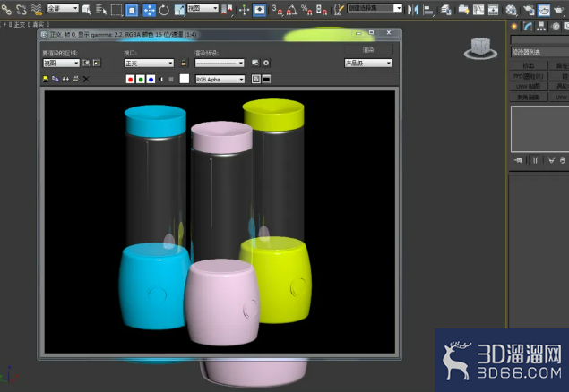Image resolution: width=569 pixels, height=392 pixels.
Task: Open the render preset dropdown
Action: [220, 63]
